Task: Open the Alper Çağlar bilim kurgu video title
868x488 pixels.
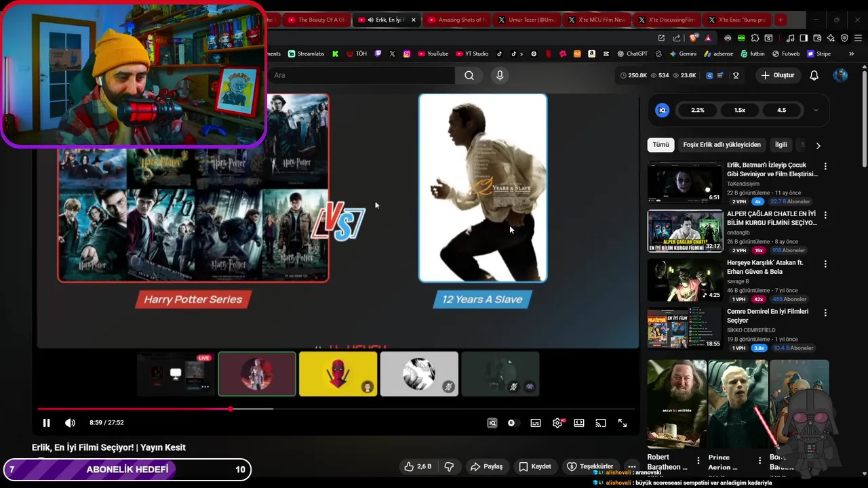Action: [772, 218]
